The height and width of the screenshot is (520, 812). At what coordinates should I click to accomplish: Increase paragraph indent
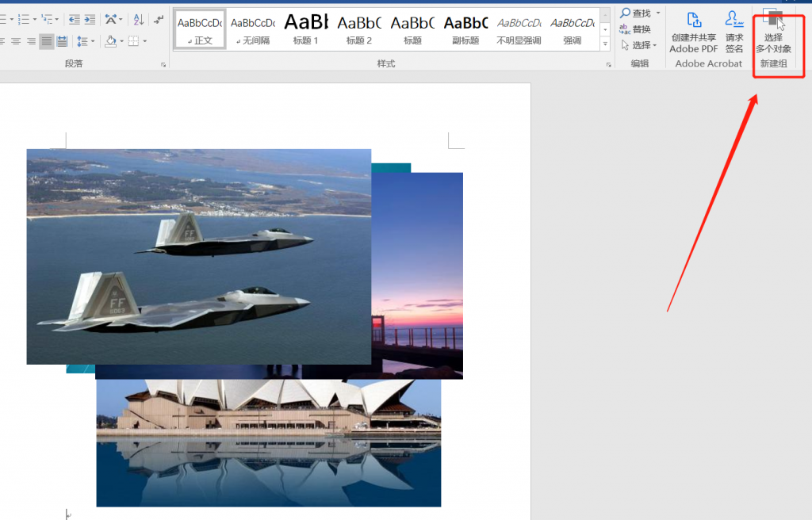(90, 20)
